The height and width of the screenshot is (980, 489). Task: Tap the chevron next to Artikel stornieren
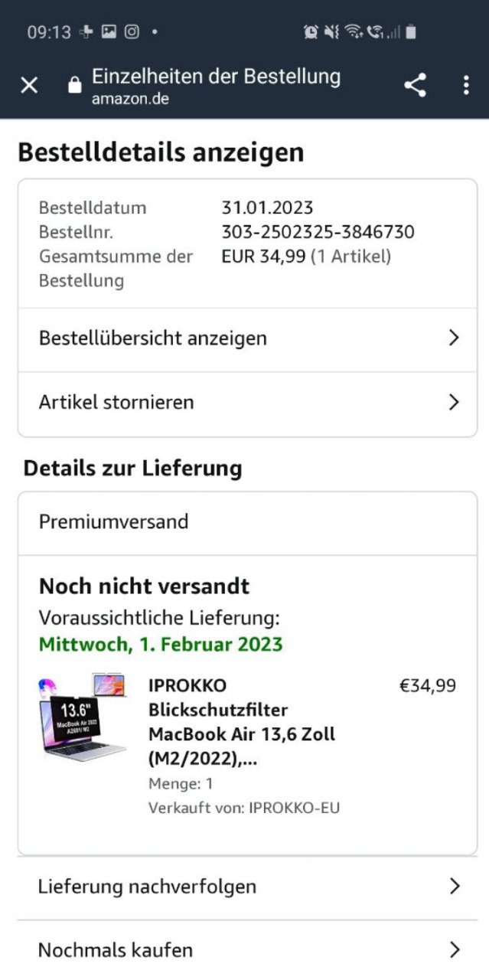(x=454, y=402)
